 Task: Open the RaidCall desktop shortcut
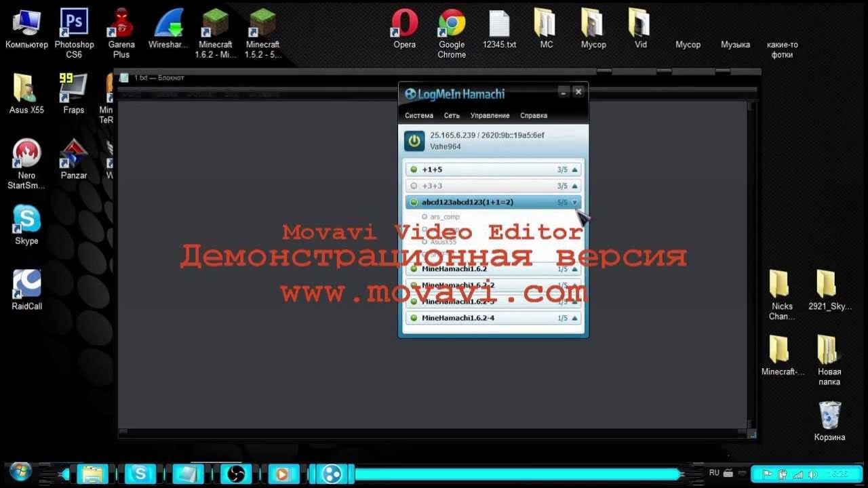27,290
